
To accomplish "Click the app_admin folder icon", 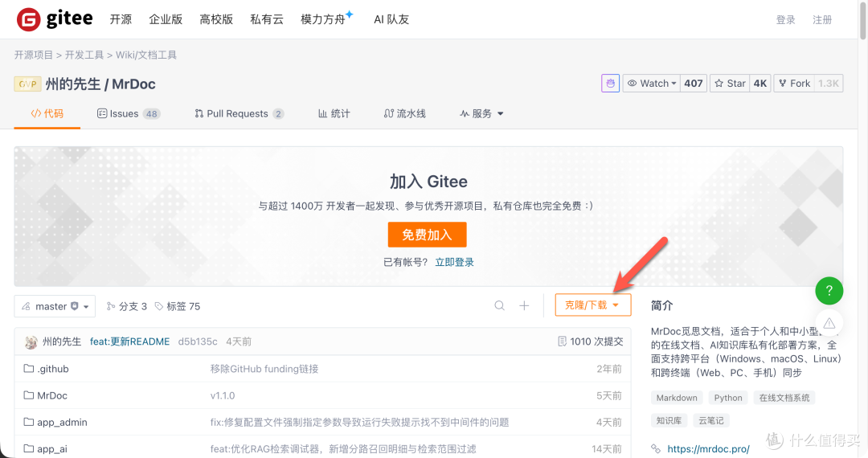I will tap(29, 422).
